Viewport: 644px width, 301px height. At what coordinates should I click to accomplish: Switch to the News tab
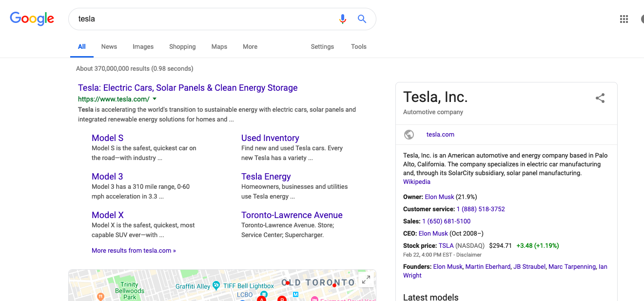tap(109, 47)
